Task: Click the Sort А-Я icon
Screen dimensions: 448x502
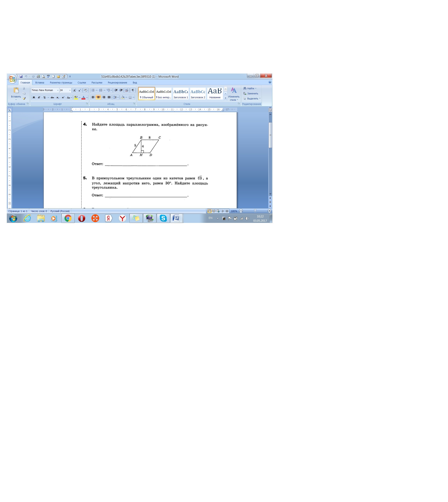Action: (127, 90)
